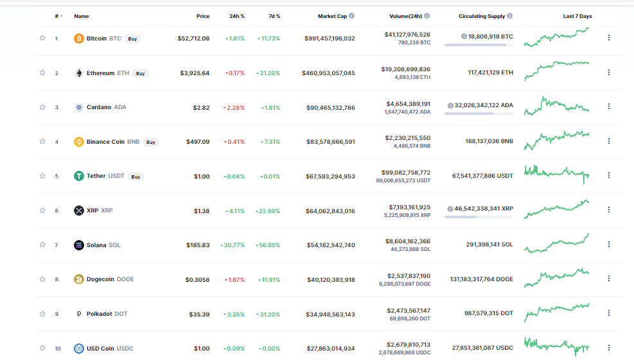Open XRP row three-dot menu
Viewport: 634px width, 364px height.
coord(609,210)
